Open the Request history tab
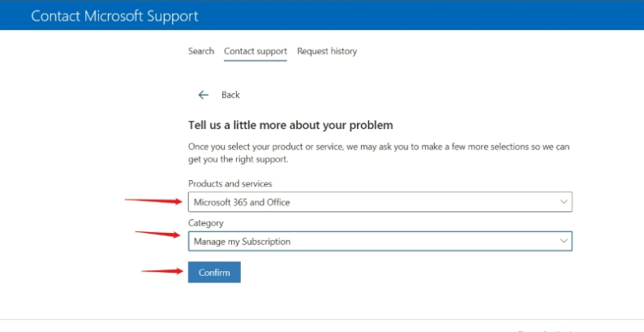This screenshot has height=332, width=644. 327,51
